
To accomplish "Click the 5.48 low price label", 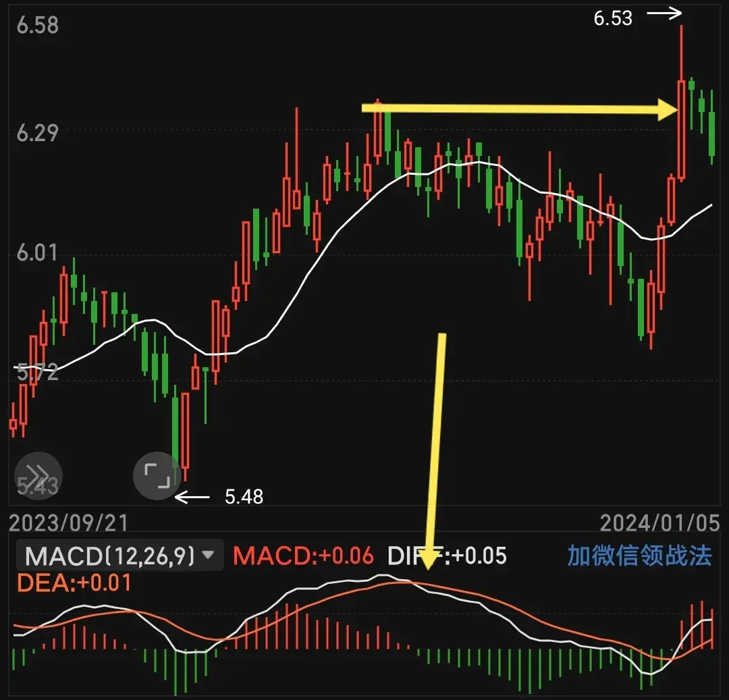I will [244, 497].
